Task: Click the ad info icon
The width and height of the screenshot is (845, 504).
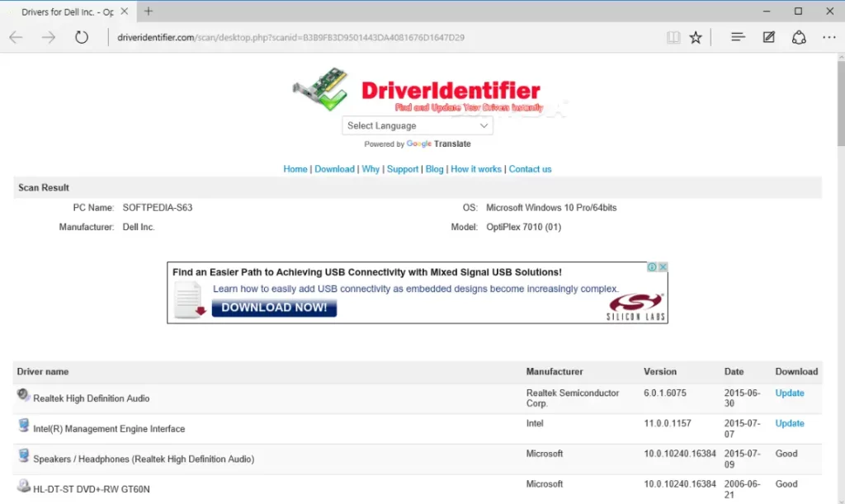Action: pos(652,267)
